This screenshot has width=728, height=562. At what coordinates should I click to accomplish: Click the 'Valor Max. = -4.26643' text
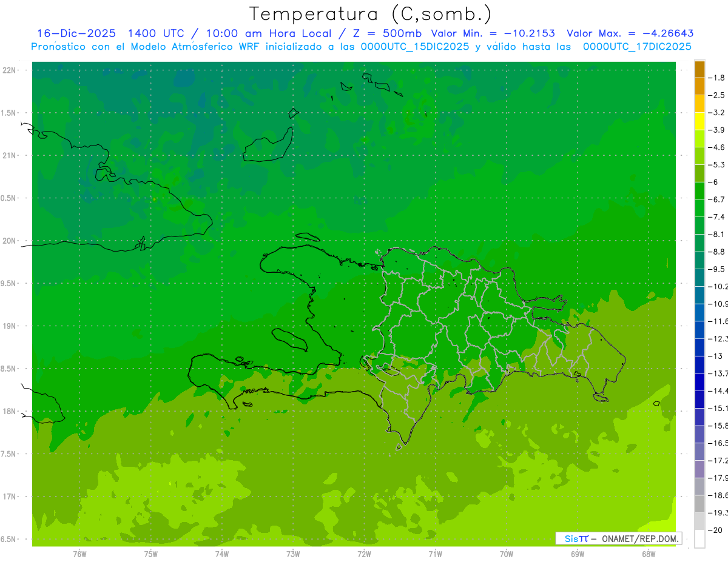tap(630, 33)
